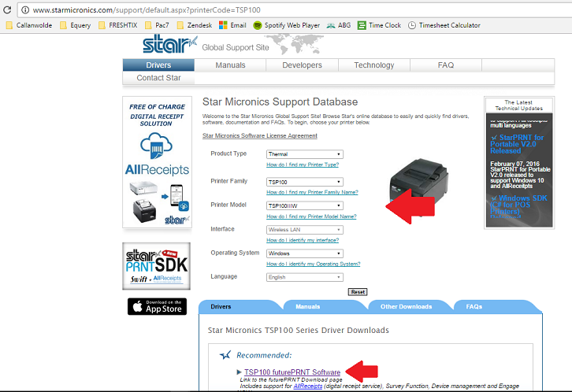
Task: Open the Printer Model dropdown
Action: [x=305, y=205]
